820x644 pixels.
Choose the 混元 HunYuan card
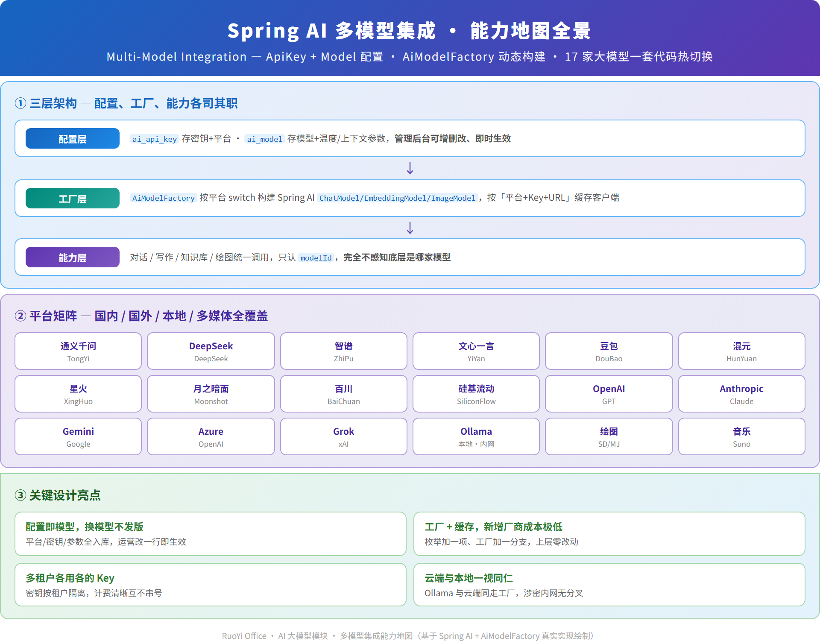(742, 351)
